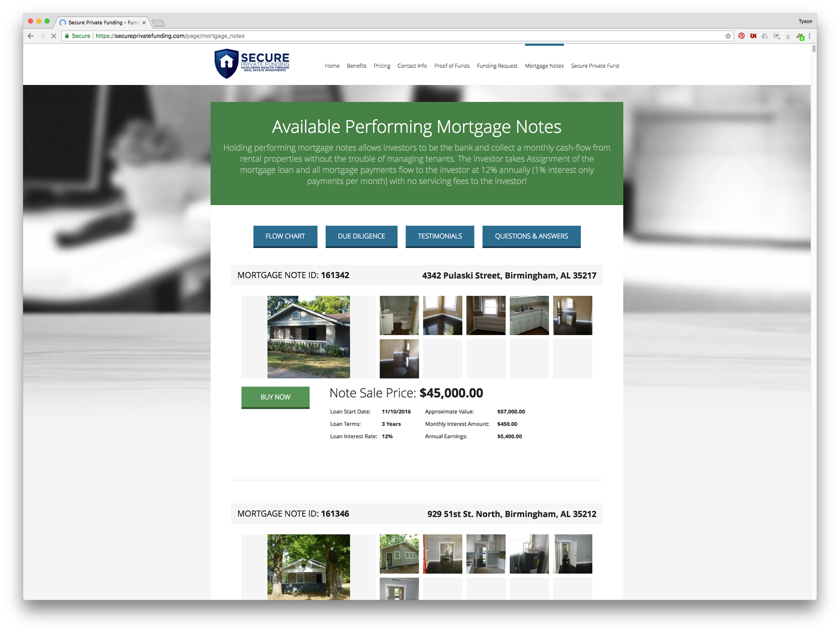Stop the page loading with the X icon
This screenshot has width=840, height=633.
tap(53, 36)
